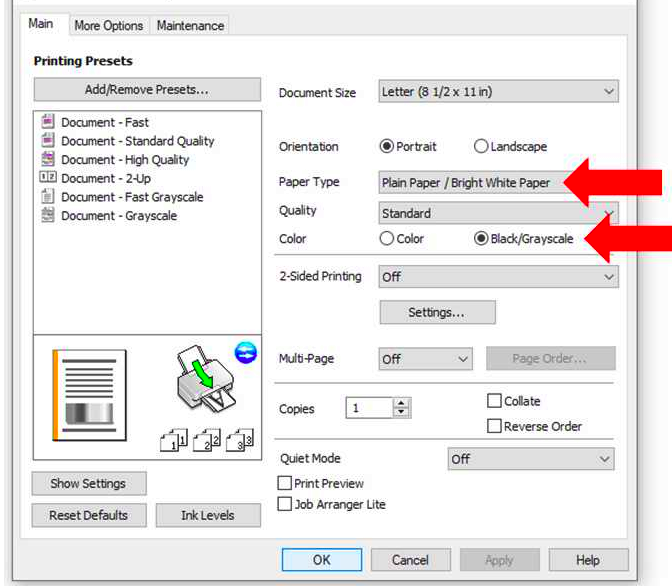Open the Maintenance tab
The height and width of the screenshot is (586, 672).
click(190, 25)
